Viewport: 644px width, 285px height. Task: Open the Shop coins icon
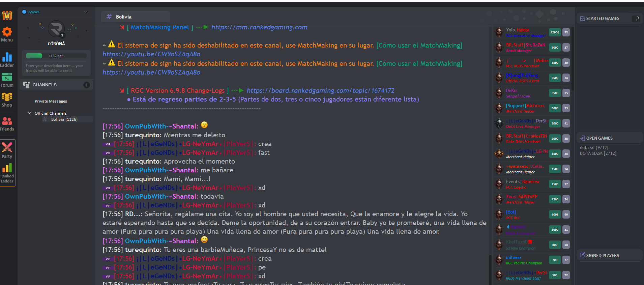(7, 97)
